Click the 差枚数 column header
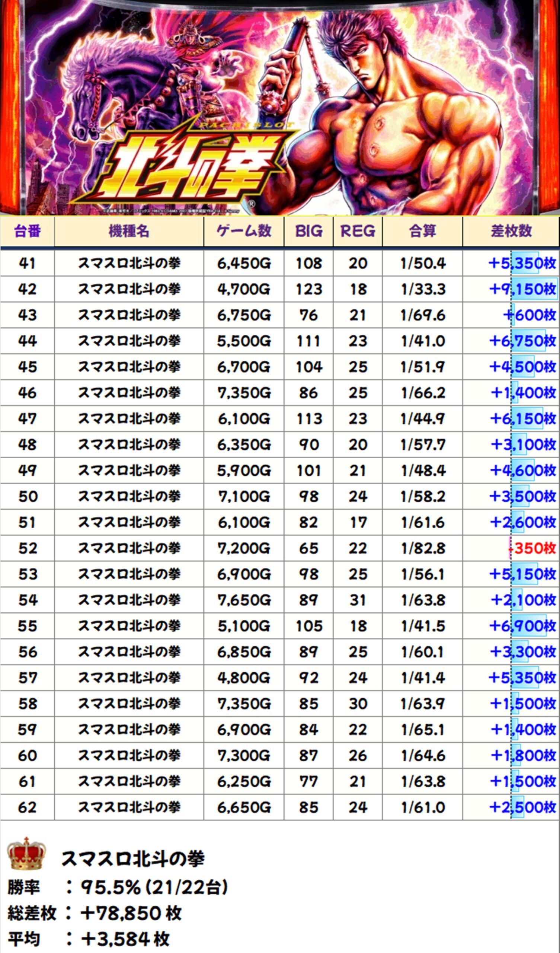Image resolution: width=560 pixels, height=953 pixels. point(511,231)
